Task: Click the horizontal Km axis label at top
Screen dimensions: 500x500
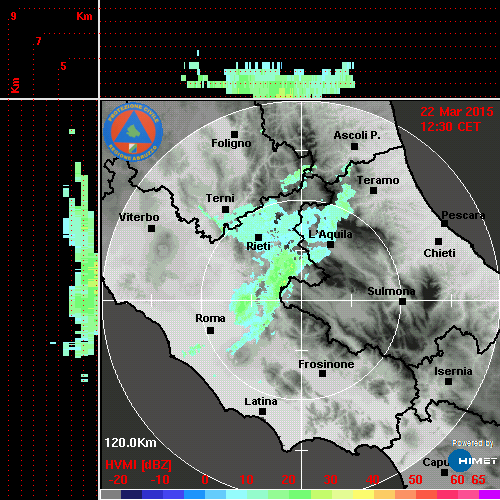Action: click(84, 16)
